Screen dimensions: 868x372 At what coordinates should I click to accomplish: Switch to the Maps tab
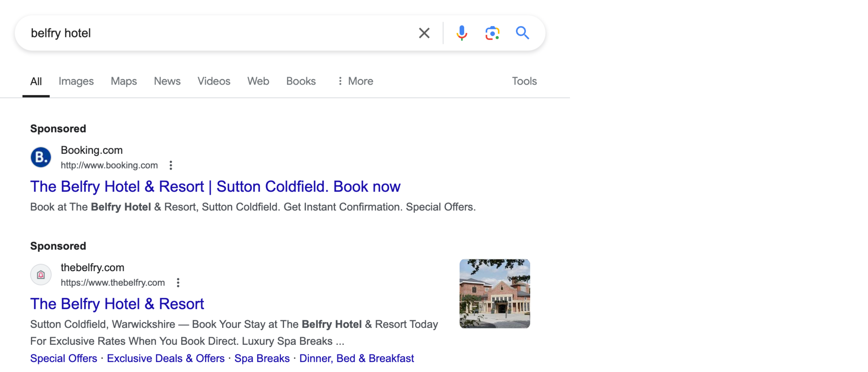pyautogui.click(x=124, y=81)
